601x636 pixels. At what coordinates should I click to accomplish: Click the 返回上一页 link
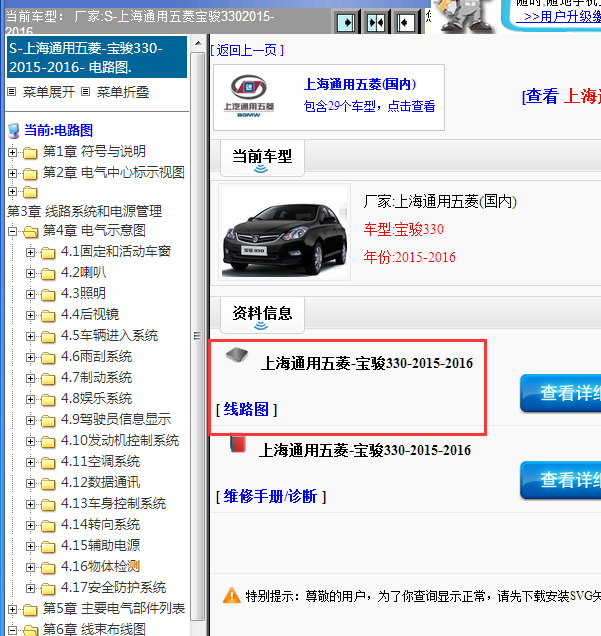pos(247,50)
